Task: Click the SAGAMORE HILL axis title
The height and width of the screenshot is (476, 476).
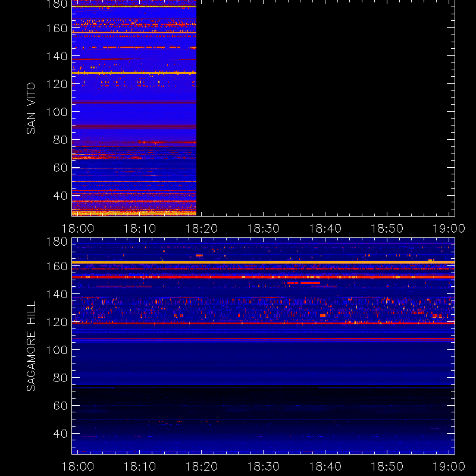Action: 31,346
